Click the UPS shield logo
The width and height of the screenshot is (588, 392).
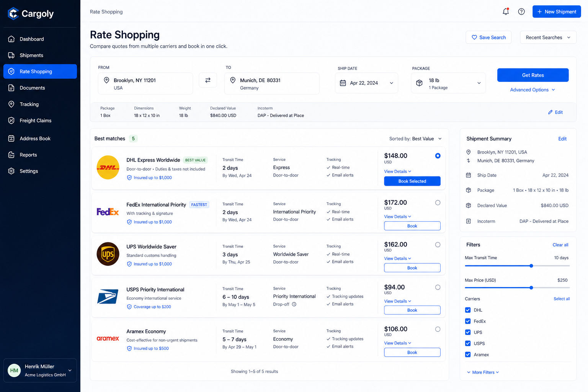tap(108, 254)
